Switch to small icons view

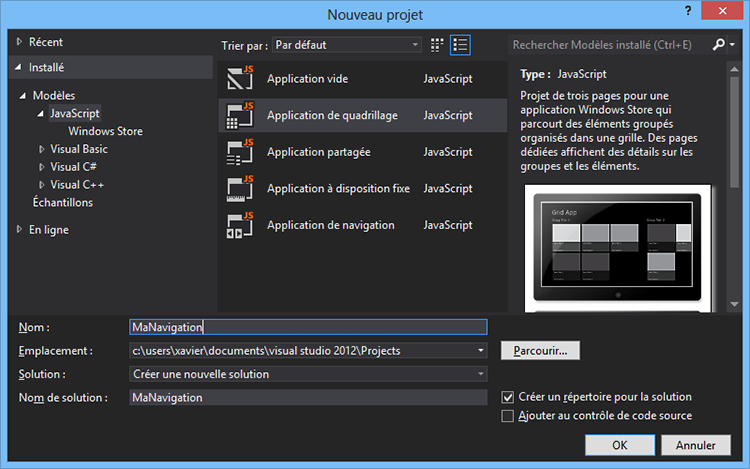pos(437,45)
